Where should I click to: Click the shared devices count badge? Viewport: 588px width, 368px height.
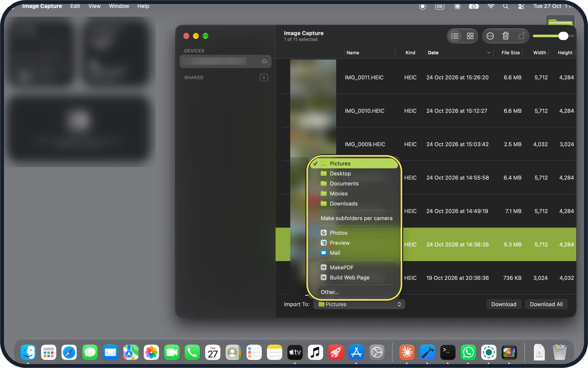[264, 78]
